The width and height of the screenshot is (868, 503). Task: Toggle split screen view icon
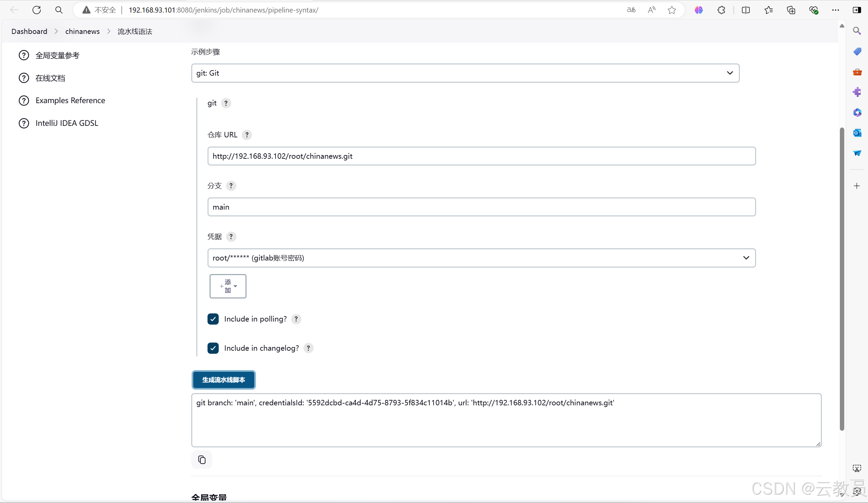[746, 10]
